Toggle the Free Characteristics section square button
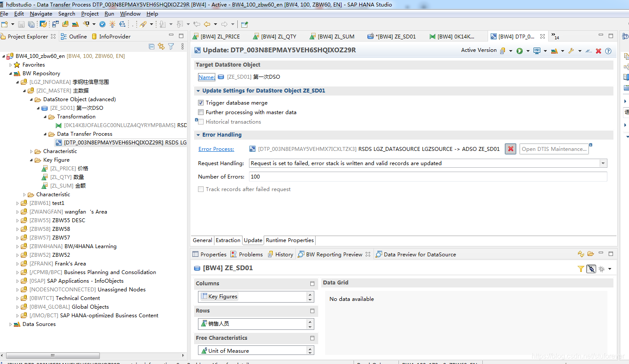This screenshot has height=364, width=629. 312,338
